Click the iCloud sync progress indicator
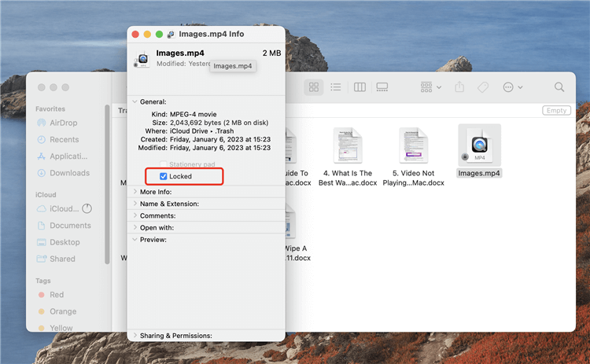Viewport: 590px width, 364px height. 87,208
